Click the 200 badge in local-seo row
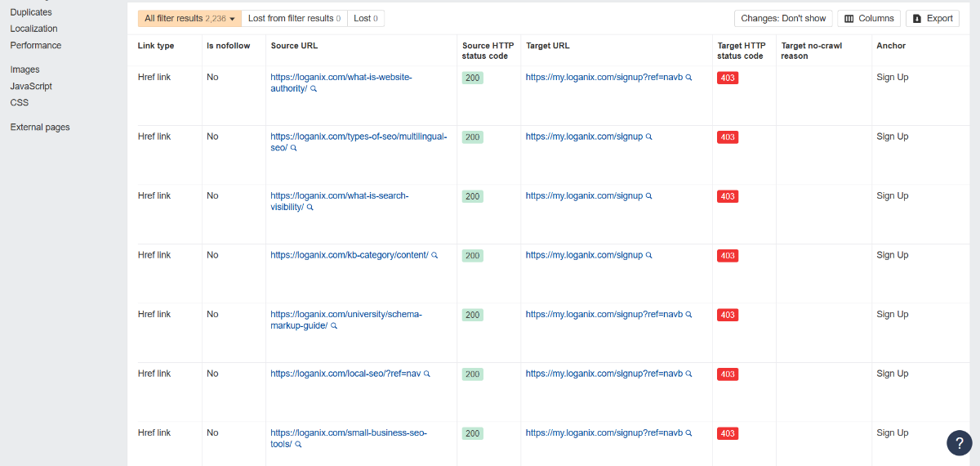Viewport: 980px width, 466px height. point(473,374)
